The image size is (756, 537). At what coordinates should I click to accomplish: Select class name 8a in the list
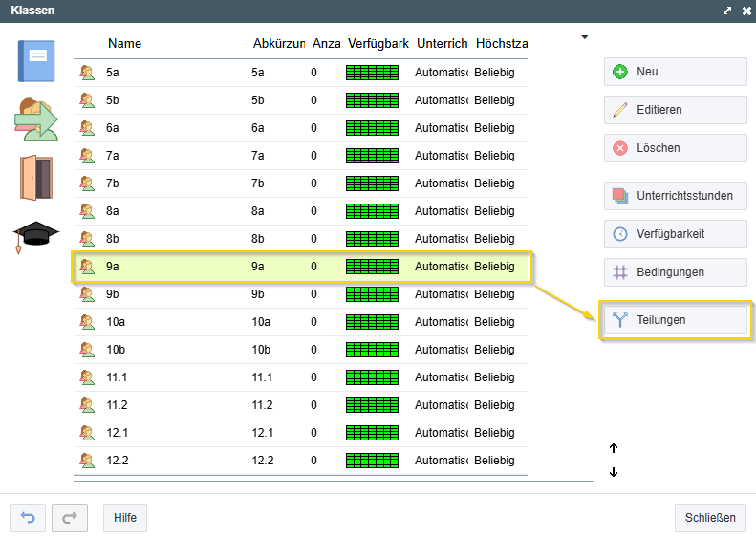click(x=113, y=211)
